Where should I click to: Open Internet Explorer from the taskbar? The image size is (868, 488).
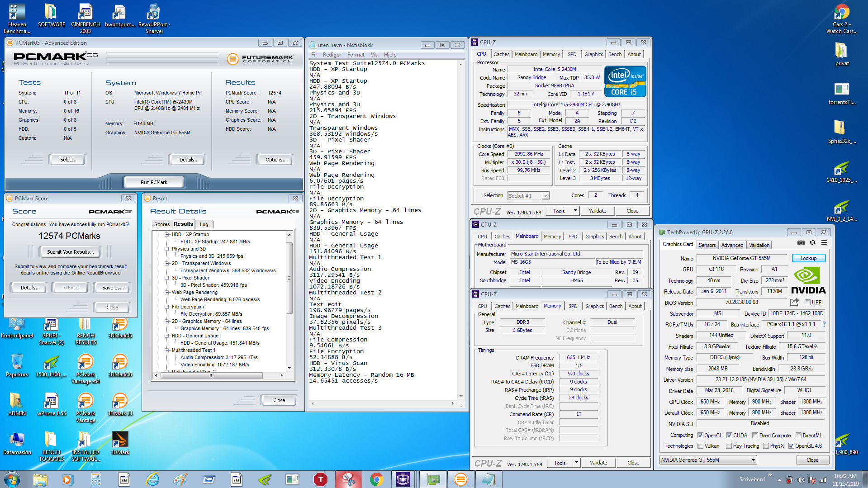153,479
